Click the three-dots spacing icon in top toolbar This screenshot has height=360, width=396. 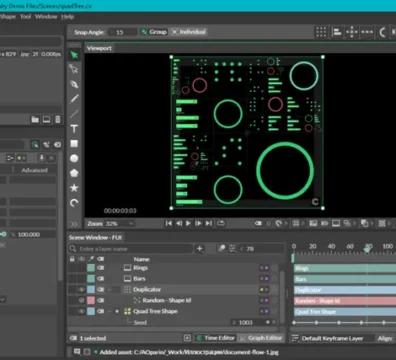pos(367,32)
